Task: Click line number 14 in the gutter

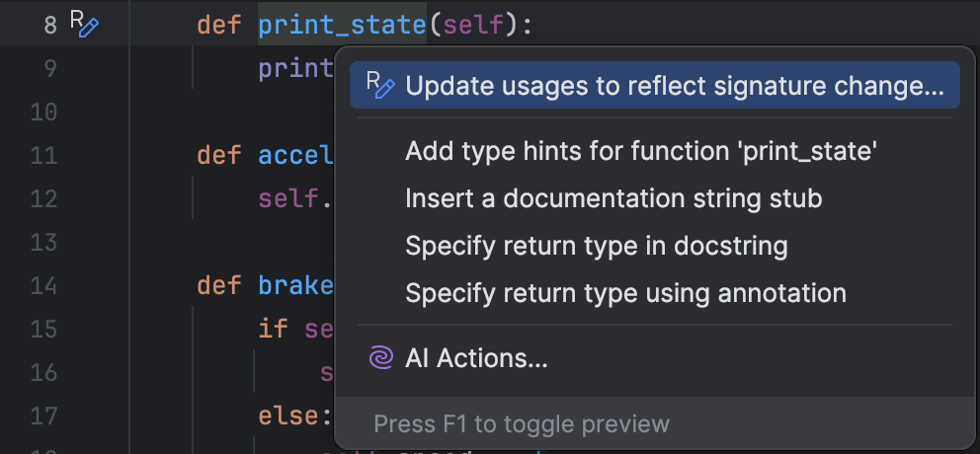Action: click(x=43, y=286)
